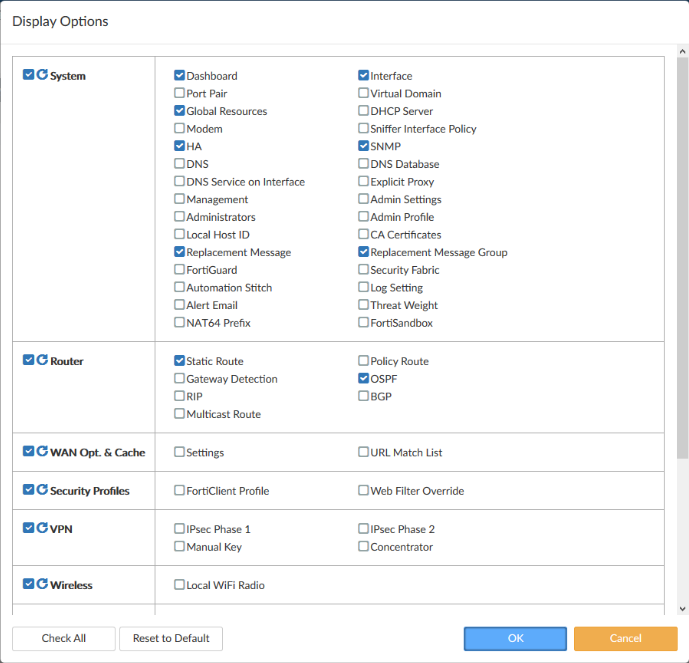This screenshot has width=689, height=663.
Task: Uncheck the Dashboard option
Action: click(179, 75)
